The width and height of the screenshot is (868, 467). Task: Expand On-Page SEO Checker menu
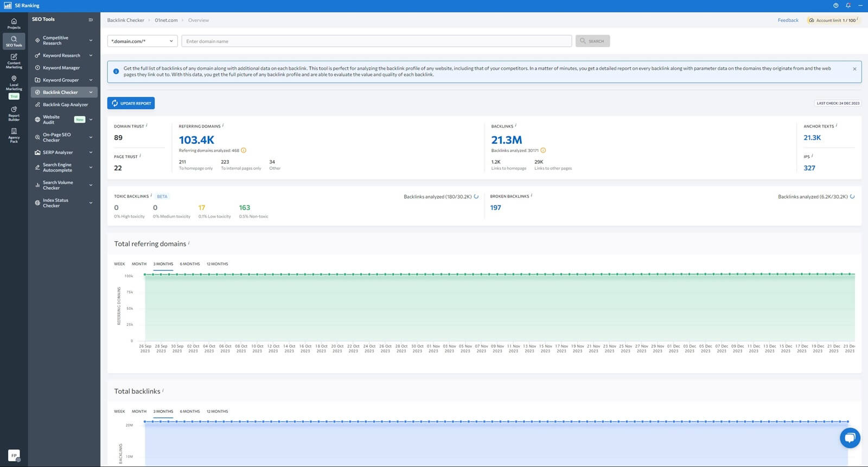coord(91,137)
